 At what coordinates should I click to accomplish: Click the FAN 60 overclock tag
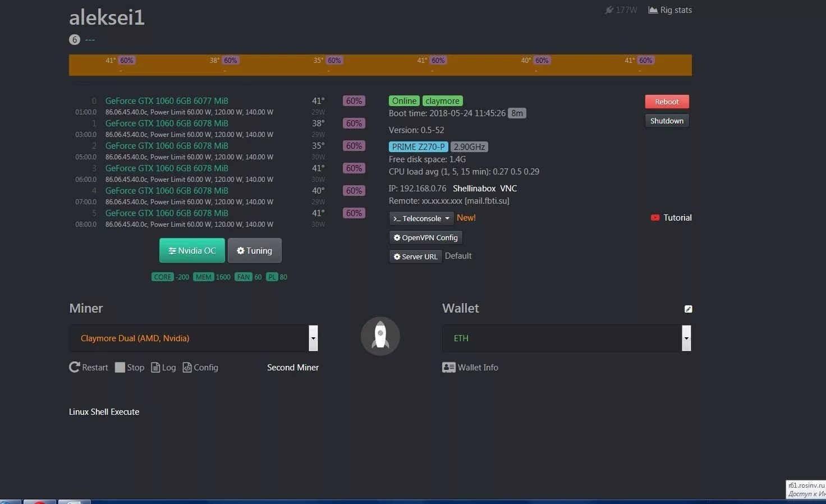click(248, 277)
